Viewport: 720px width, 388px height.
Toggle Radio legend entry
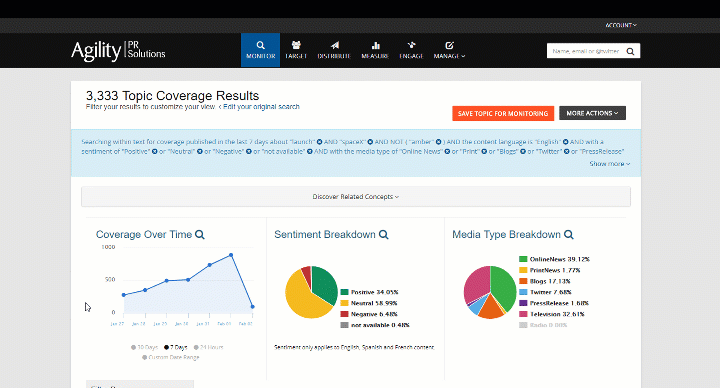coord(543,325)
